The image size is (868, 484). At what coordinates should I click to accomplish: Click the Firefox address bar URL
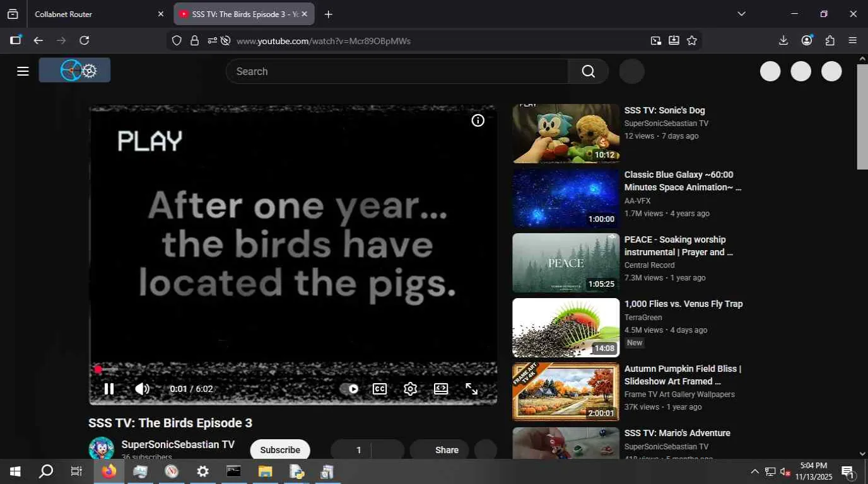point(324,41)
